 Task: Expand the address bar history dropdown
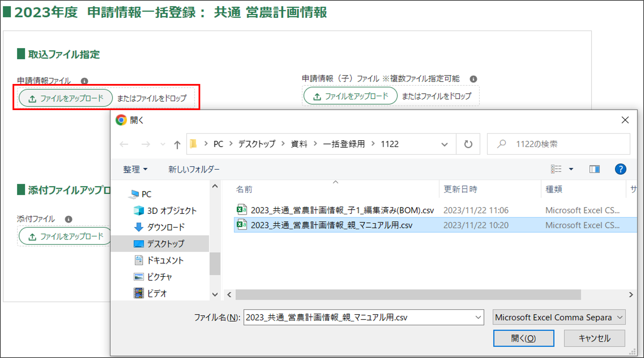tap(444, 145)
